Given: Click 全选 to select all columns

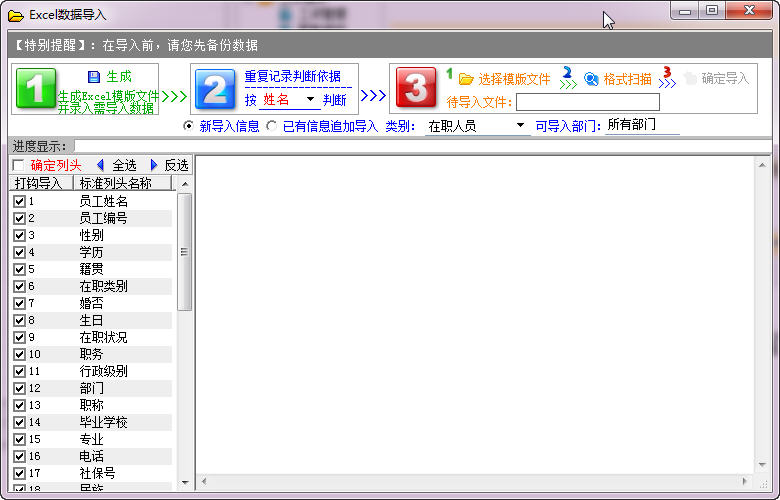Looking at the screenshot, I should click(x=124, y=165).
